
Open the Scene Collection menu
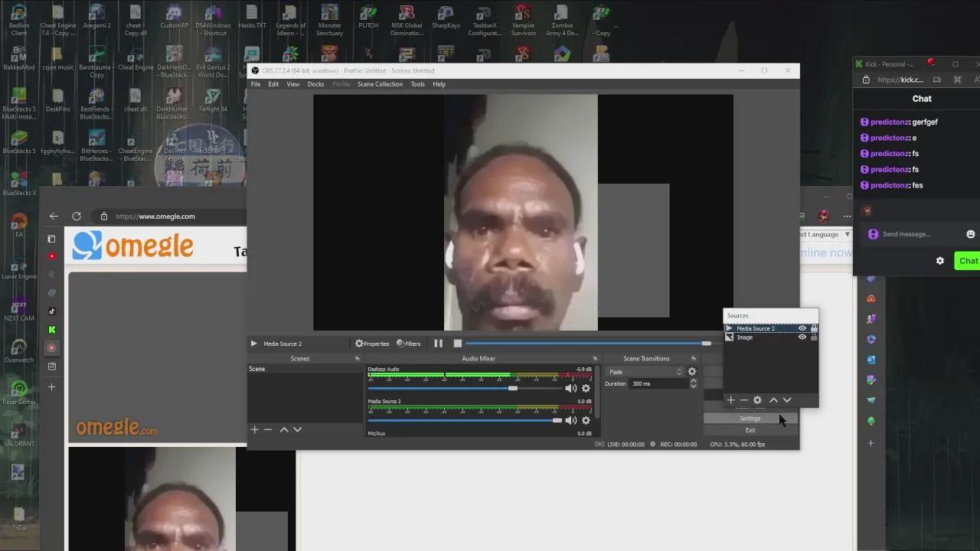click(x=380, y=84)
